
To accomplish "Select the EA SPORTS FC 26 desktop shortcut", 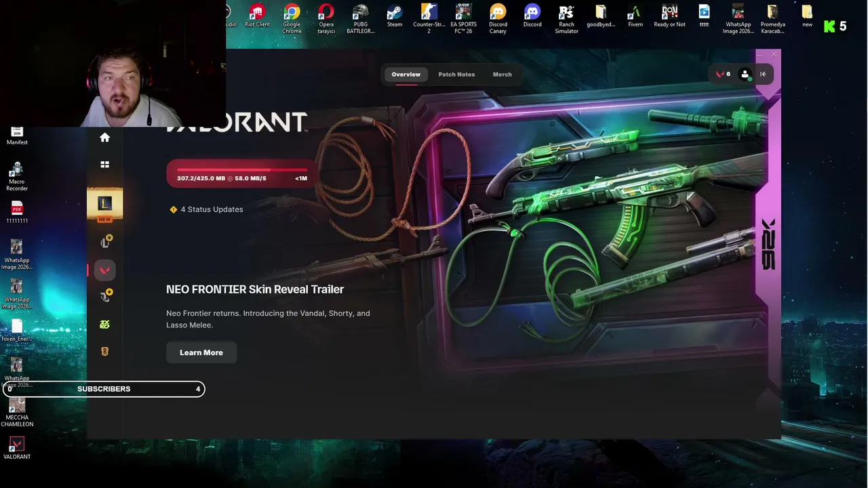I will click(x=464, y=19).
